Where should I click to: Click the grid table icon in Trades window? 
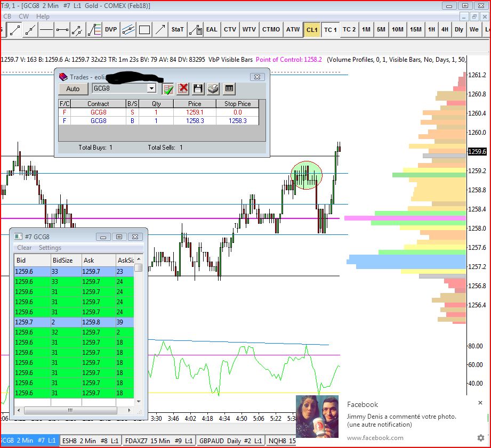[229, 89]
